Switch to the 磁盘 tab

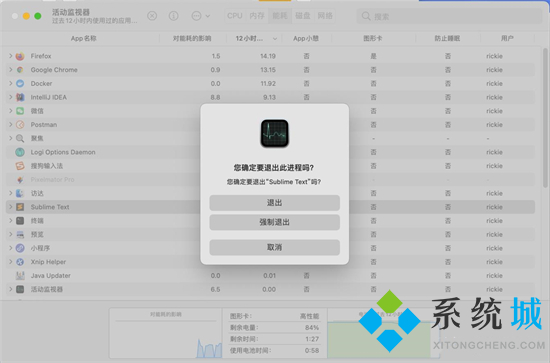[x=303, y=16]
